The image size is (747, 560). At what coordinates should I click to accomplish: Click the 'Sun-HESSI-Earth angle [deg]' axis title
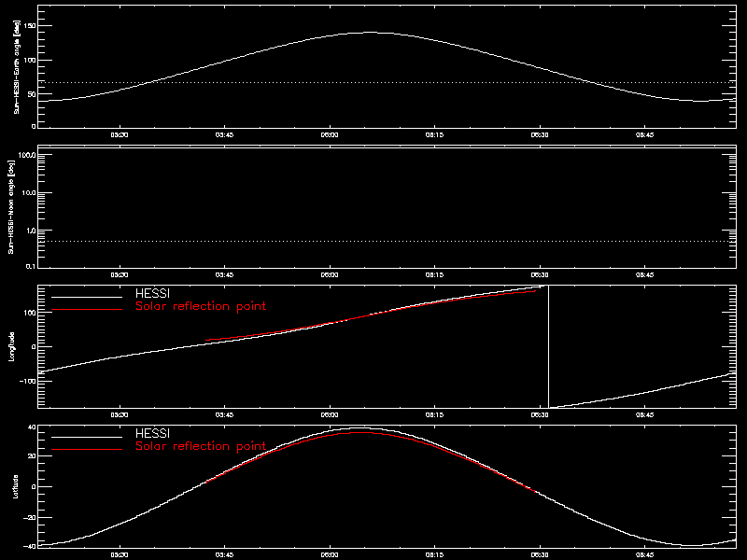[17, 66]
